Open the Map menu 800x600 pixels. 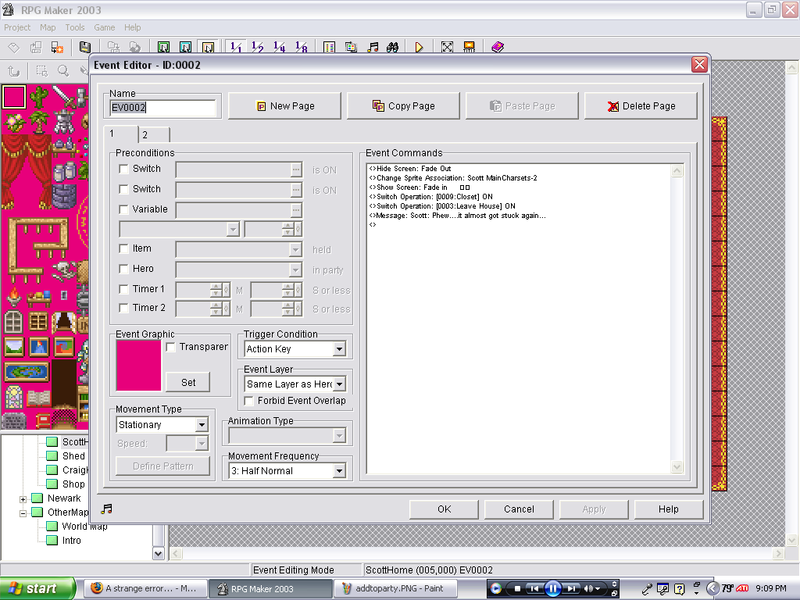click(48, 28)
